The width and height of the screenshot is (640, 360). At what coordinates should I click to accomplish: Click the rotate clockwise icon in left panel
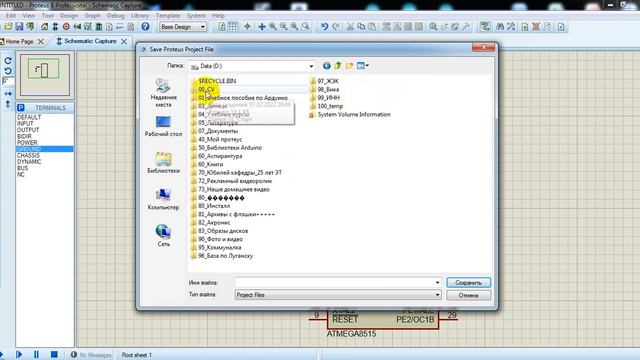point(8,61)
